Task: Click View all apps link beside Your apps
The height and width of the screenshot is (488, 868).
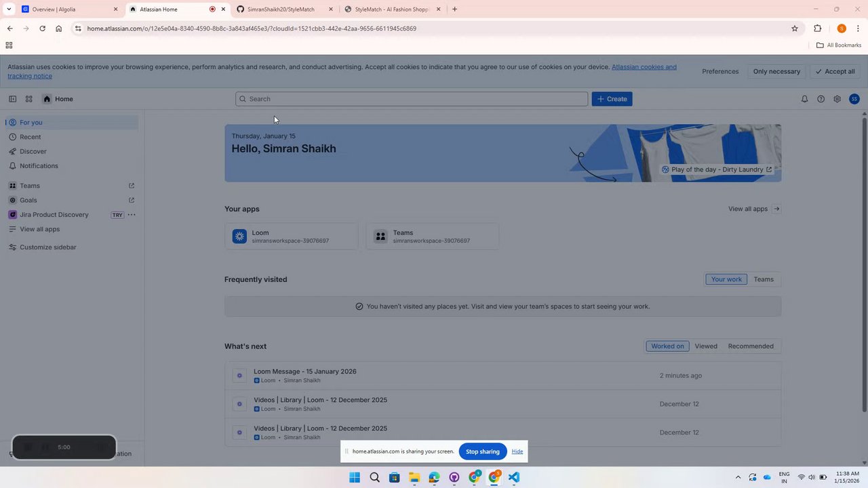Action: point(754,209)
